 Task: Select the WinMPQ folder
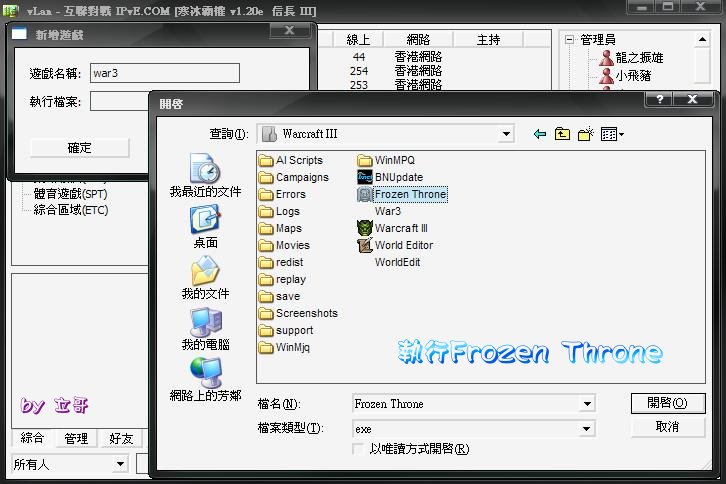[x=386, y=160]
